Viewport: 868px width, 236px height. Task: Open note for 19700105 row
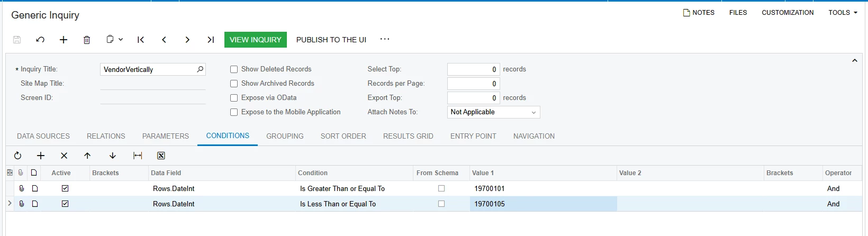[35, 204]
